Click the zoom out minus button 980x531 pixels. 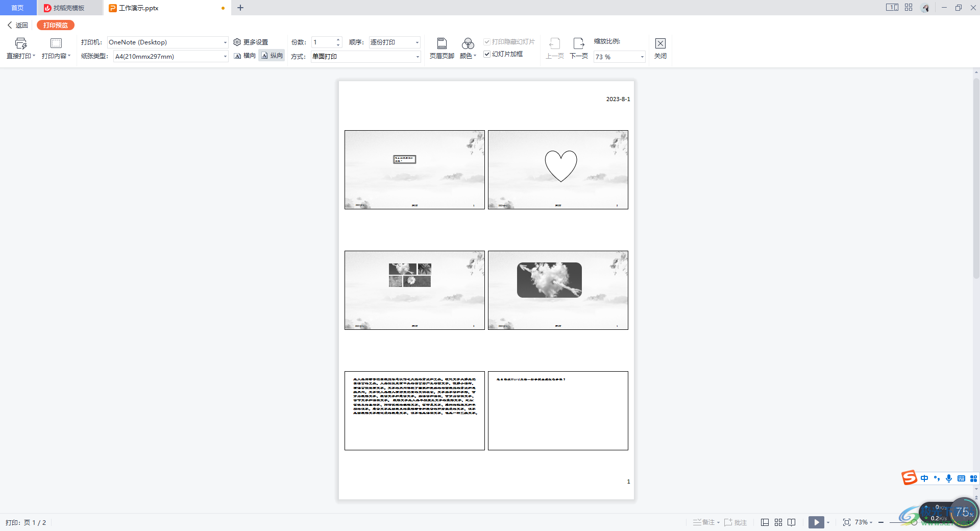[x=881, y=522]
